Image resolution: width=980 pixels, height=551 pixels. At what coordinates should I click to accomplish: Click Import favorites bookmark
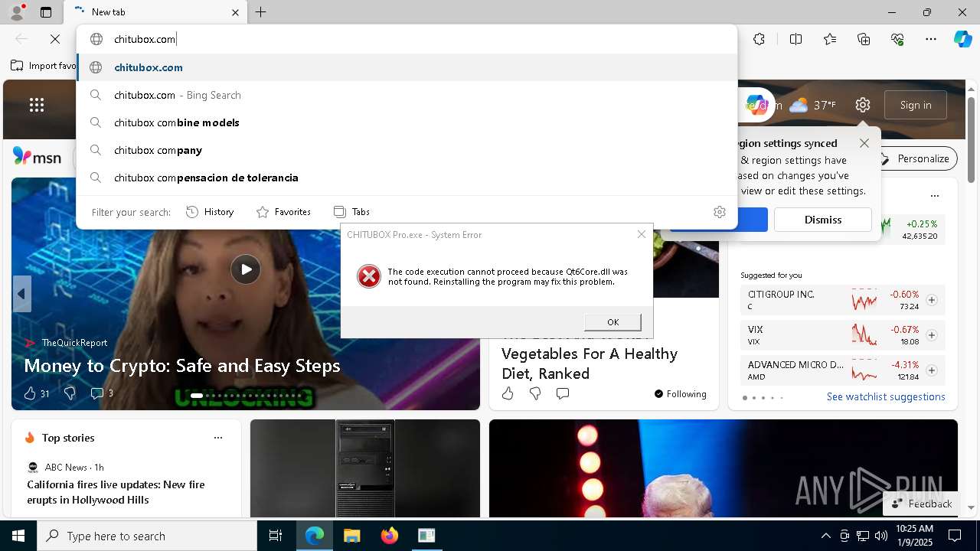(x=44, y=66)
